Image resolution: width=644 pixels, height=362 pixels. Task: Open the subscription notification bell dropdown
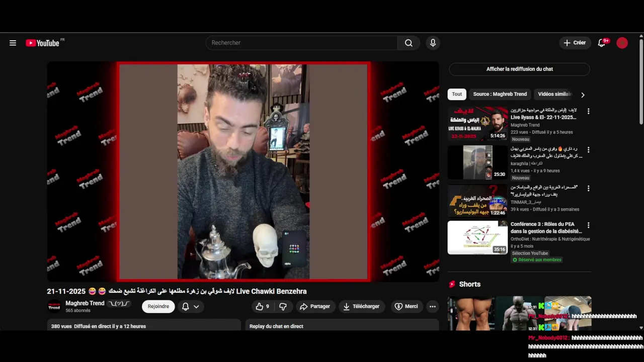(x=190, y=307)
